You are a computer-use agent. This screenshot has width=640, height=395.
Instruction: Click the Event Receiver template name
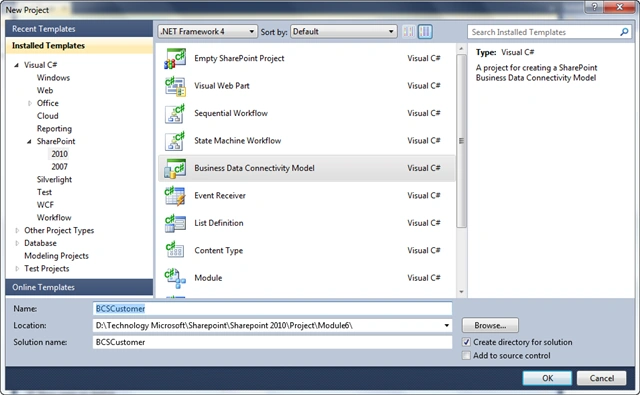tap(220, 195)
